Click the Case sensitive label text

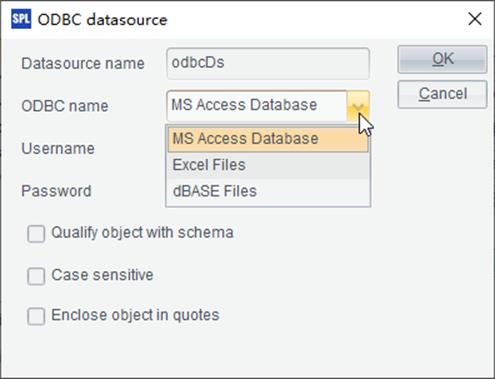point(102,275)
